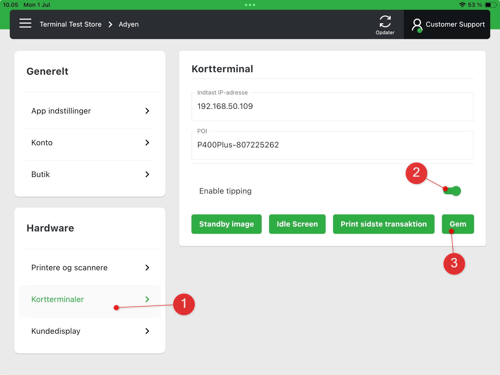The width and height of the screenshot is (500, 375).
Task: Go to Konto settings
Action: (90, 143)
